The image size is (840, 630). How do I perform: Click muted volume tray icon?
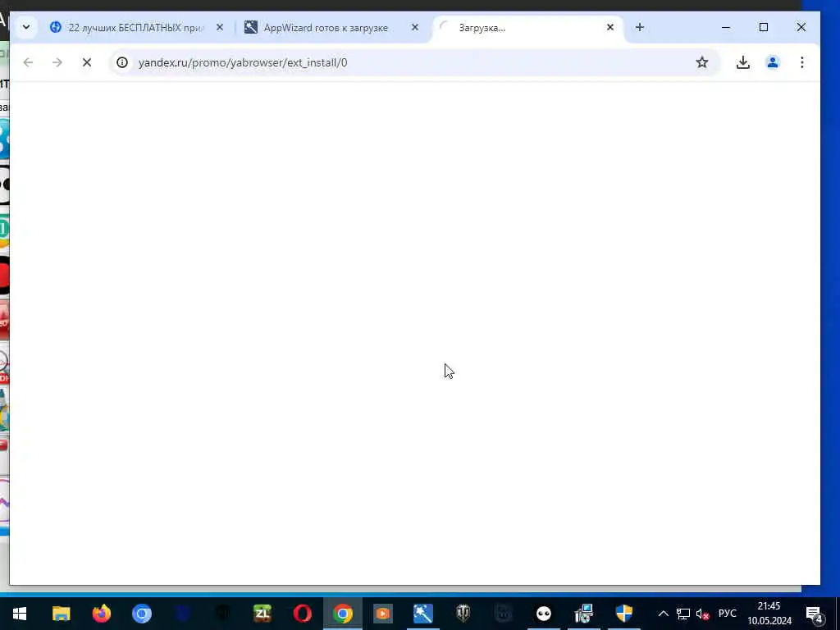(702, 614)
